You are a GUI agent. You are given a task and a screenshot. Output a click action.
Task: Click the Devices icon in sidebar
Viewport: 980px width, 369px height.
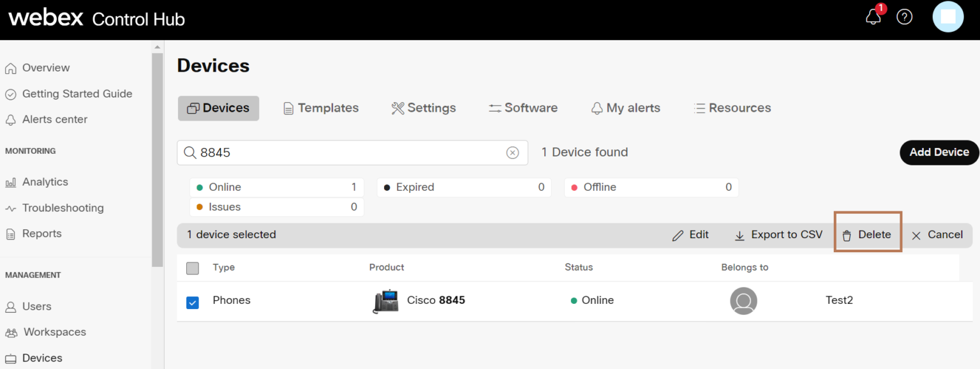pyautogui.click(x=11, y=358)
